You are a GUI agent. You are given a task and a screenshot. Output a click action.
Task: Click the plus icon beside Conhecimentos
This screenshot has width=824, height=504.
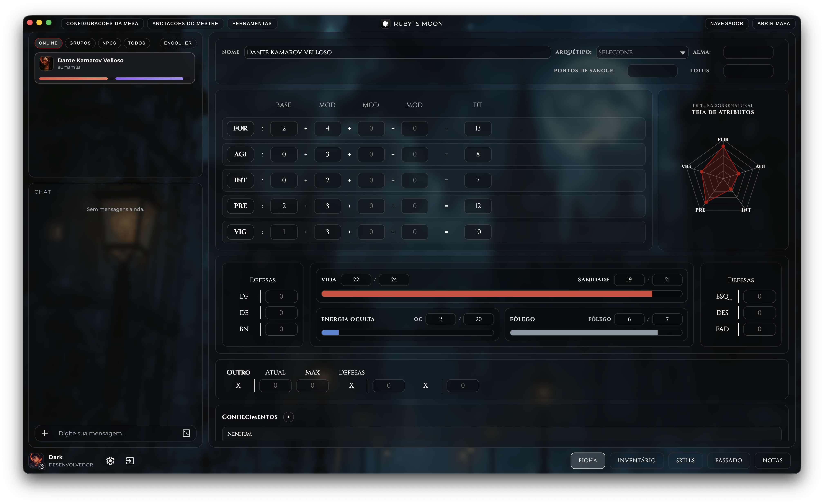point(288,417)
